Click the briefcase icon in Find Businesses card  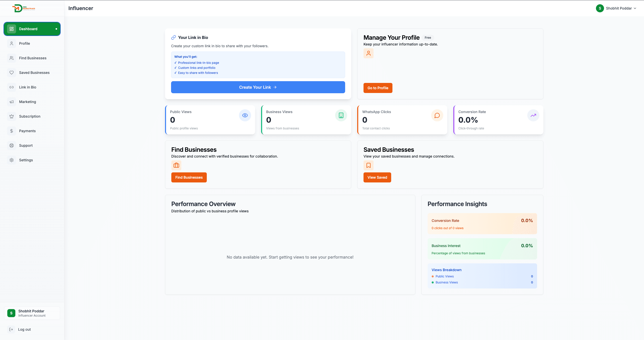tap(176, 165)
